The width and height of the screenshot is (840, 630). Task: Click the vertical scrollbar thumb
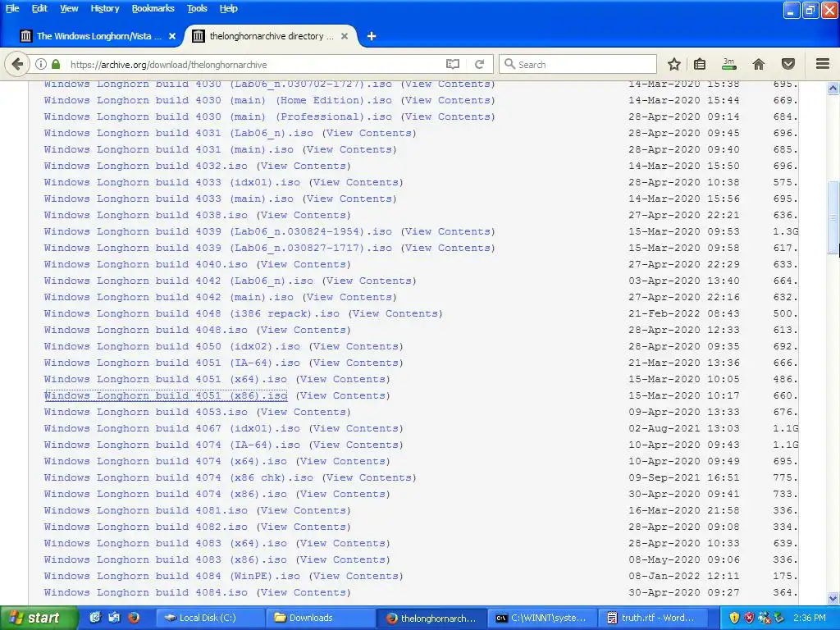[x=833, y=217]
